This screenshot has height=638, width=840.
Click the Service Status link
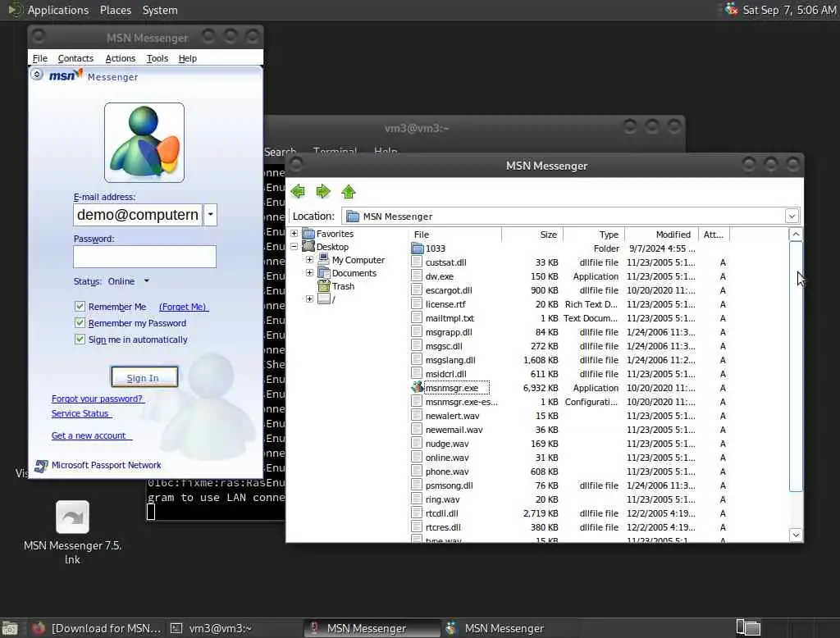click(x=80, y=413)
